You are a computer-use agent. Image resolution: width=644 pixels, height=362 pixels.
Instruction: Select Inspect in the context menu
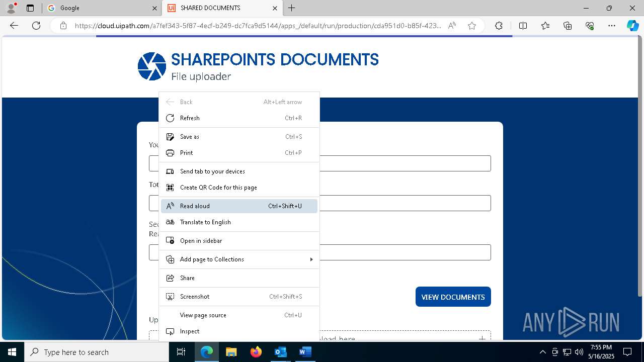pyautogui.click(x=239, y=331)
